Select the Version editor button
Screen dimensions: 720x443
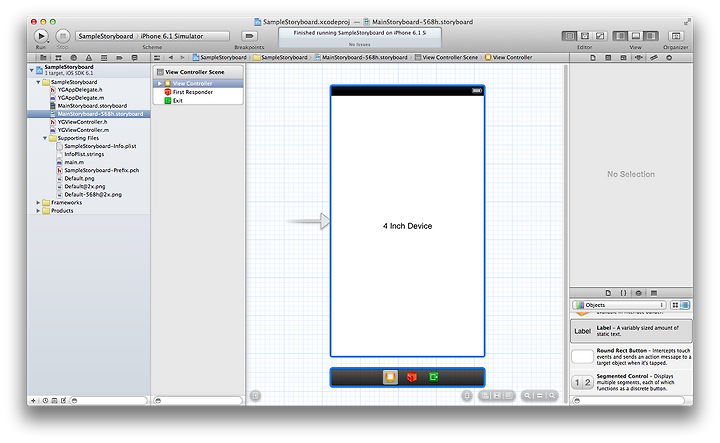pos(600,36)
